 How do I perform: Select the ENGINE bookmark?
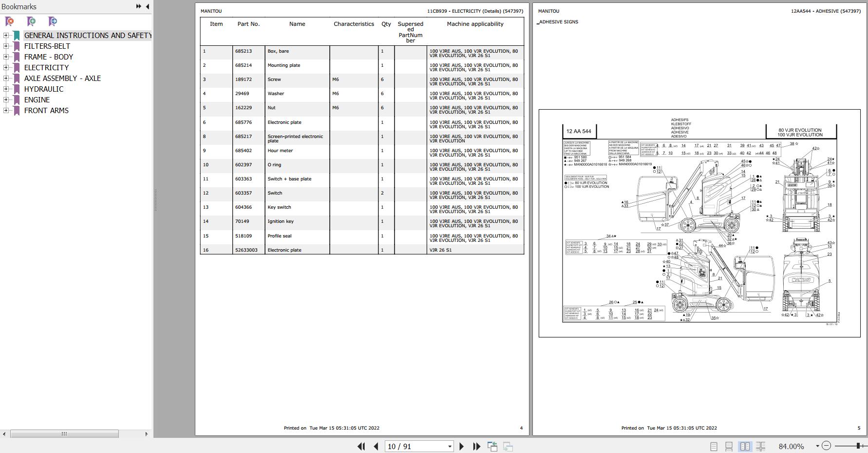coord(37,99)
